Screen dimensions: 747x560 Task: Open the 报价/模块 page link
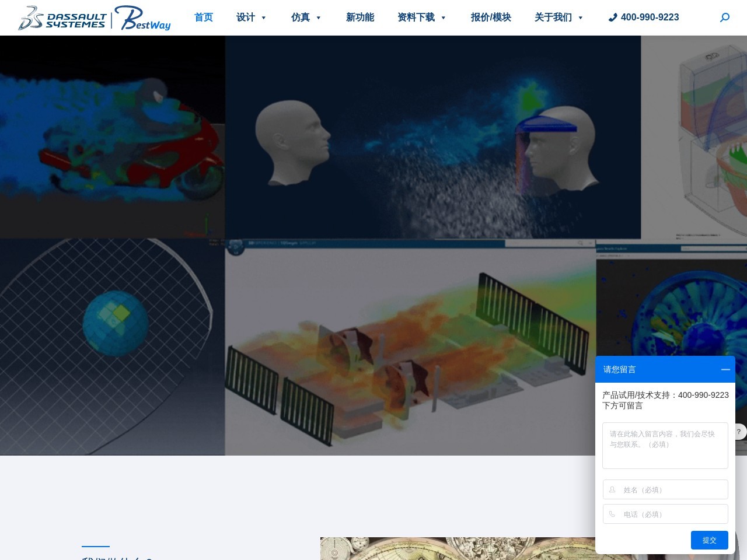tap(491, 17)
